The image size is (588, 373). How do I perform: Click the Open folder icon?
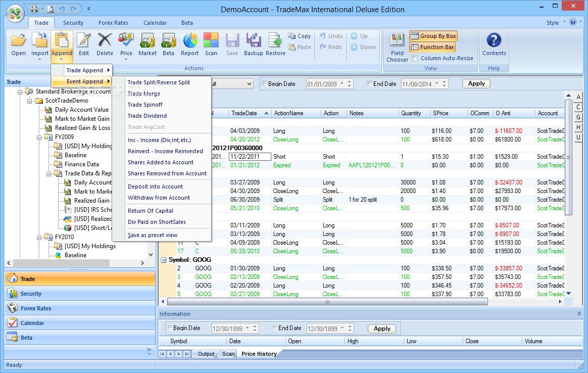click(18, 40)
